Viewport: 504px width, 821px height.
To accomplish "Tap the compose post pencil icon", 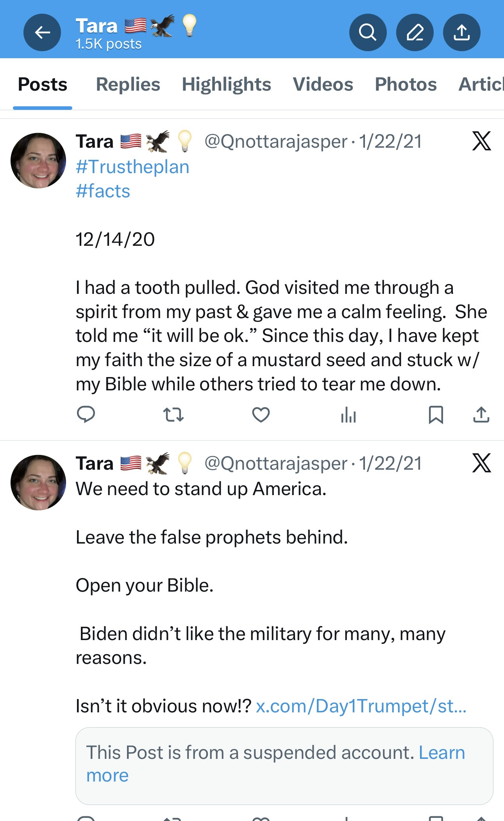I will 415,32.
